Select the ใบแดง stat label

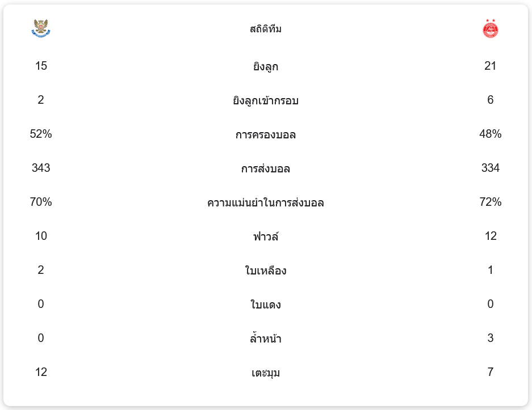[x=266, y=305]
